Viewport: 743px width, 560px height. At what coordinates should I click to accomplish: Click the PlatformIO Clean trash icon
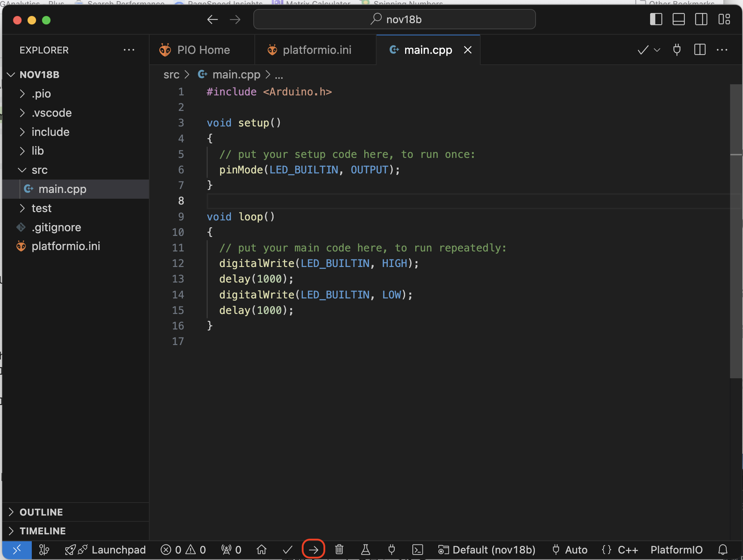(x=339, y=550)
